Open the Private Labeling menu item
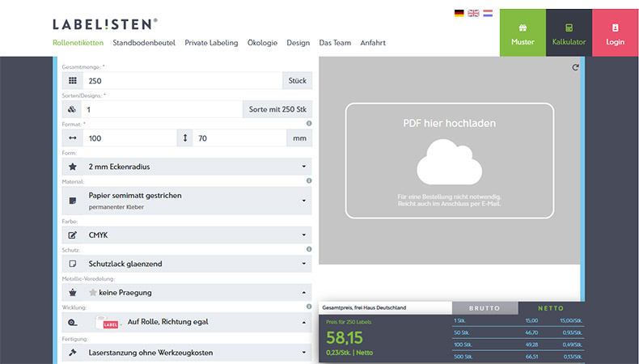 click(212, 43)
